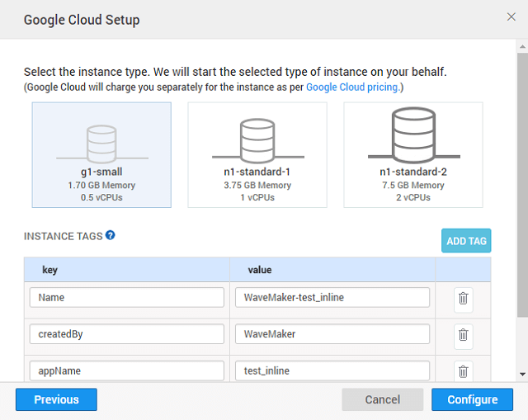Choose the n1-standard-1 instance type

click(x=257, y=154)
